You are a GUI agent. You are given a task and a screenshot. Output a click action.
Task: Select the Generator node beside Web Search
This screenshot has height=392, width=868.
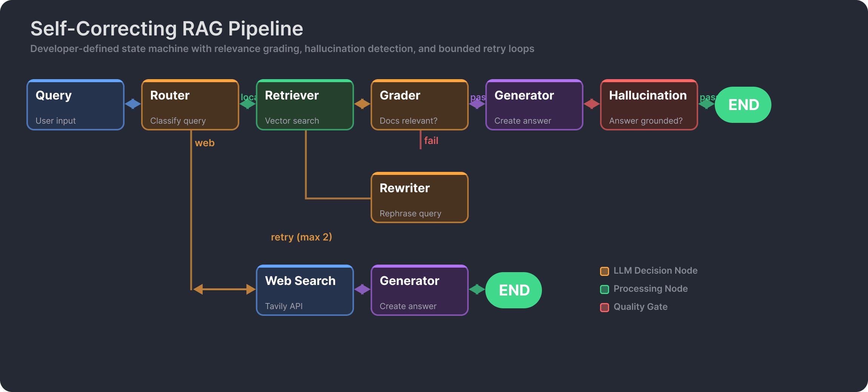tap(420, 290)
